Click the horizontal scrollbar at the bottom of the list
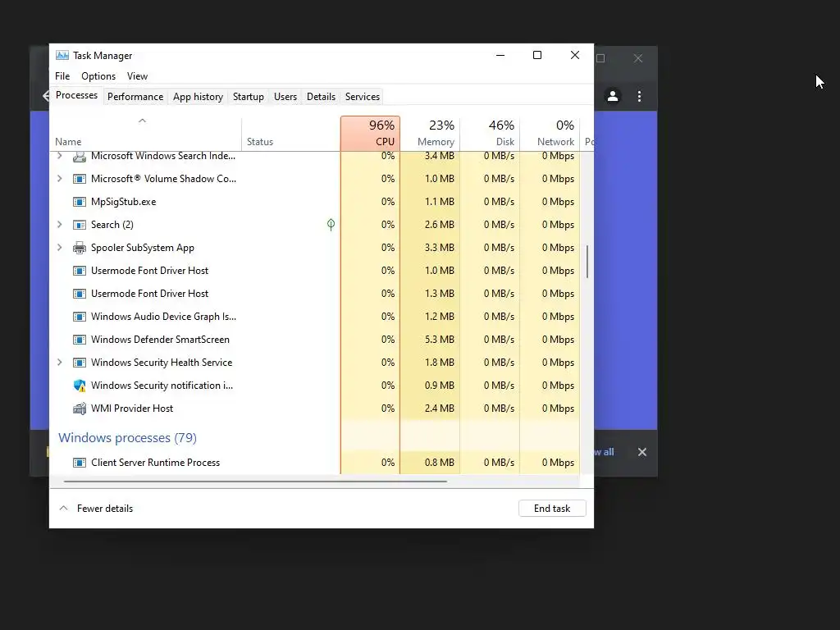Image resolution: width=840 pixels, height=630 pixels. (x=255, y=481)
